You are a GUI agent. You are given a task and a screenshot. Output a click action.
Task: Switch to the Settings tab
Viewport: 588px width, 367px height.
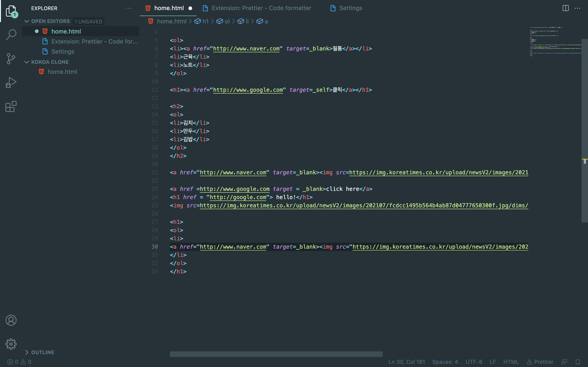pyautogui.click(x=350, y=8)
